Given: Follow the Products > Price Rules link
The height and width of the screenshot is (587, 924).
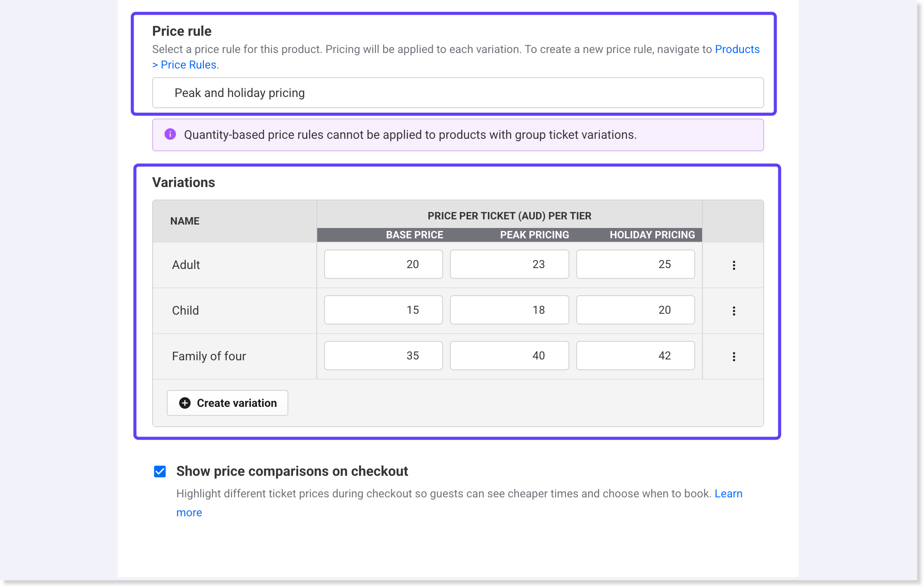Looking at the screenshot, I should tap(737, 50).
